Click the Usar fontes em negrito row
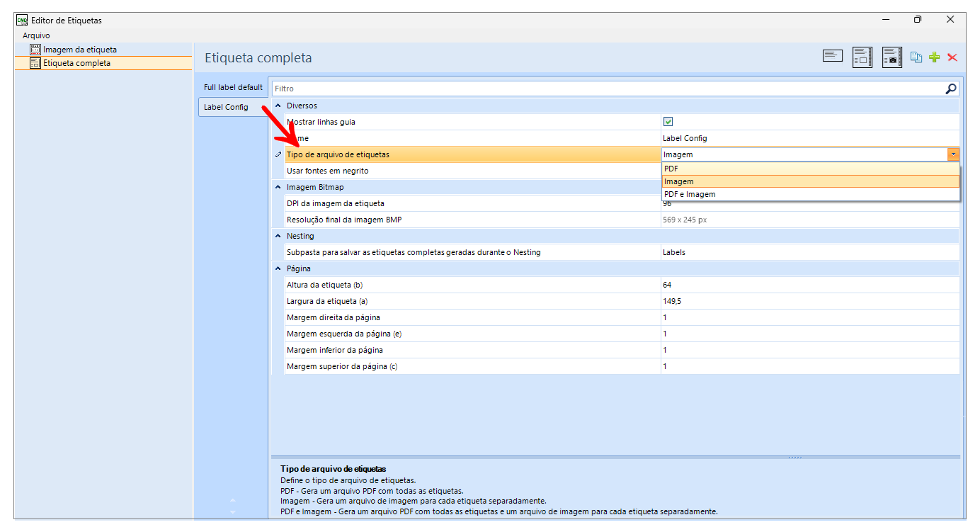 (x=473, y=171)
